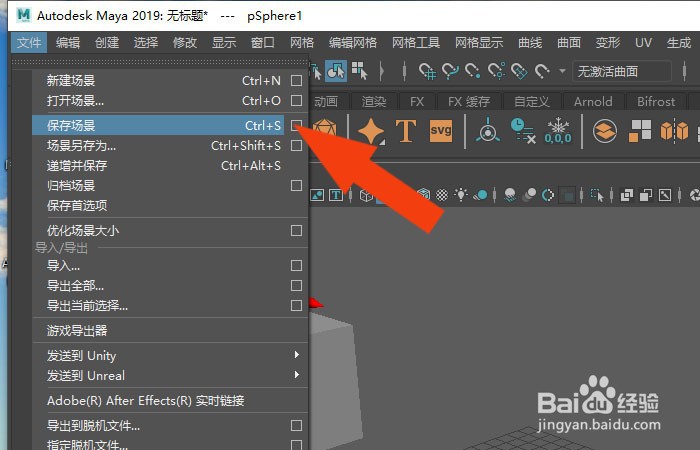Switch to the 渲染 shelf tab
This screenshot has height=450, width=700.
pyautogui.click(x=374, y=102)
